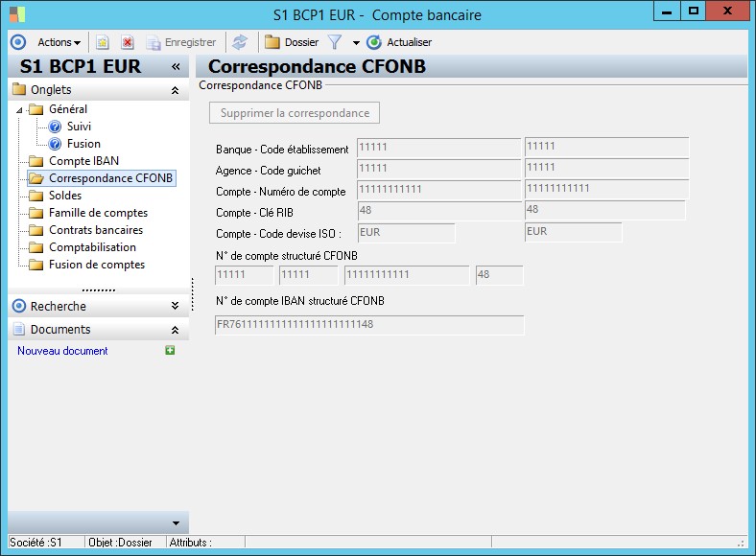Click Objet :Dossier status bar entry
Screen dimensions: 756x556
coord(120,543)
